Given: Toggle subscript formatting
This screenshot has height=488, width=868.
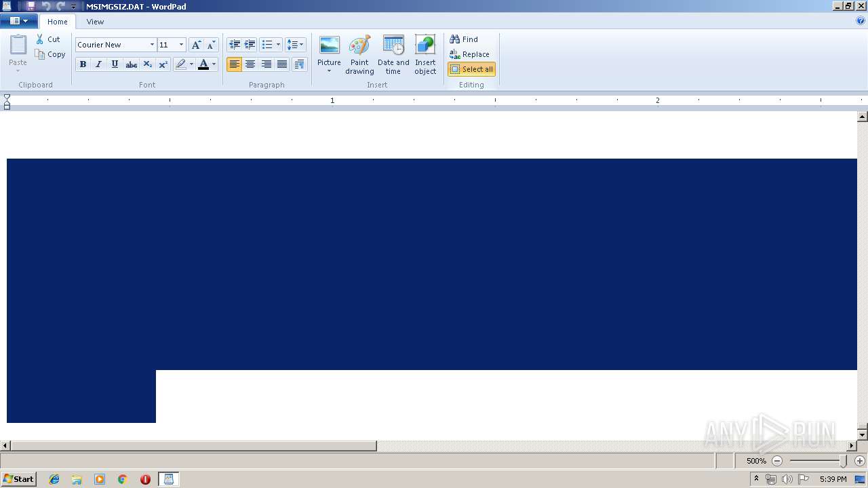Looking at the screenshot, I should coord(147,64).
